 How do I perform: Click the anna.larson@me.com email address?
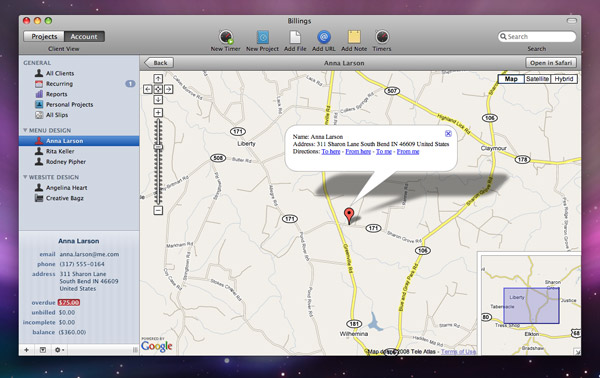(89, 254)
